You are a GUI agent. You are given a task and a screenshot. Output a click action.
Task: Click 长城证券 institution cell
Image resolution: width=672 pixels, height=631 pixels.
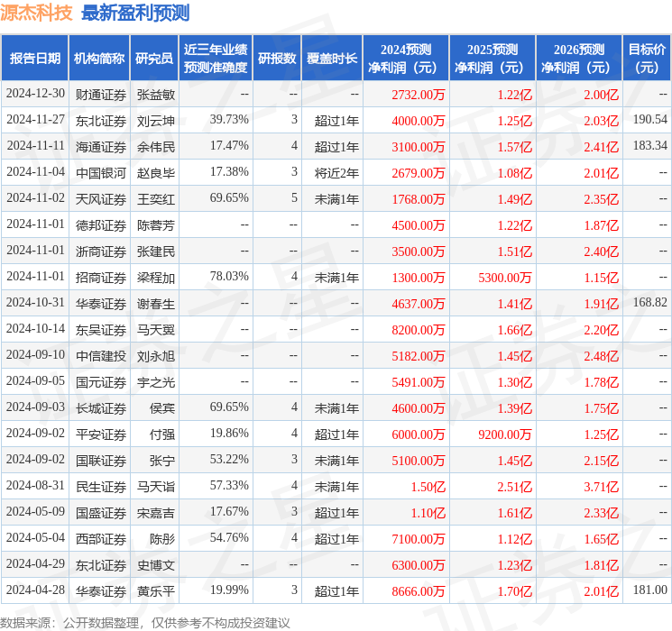101,408
